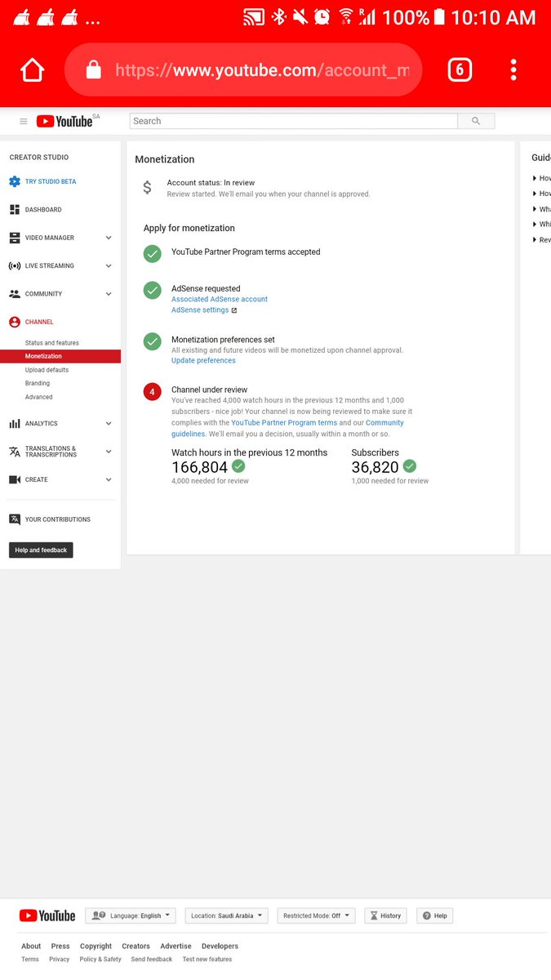Click Test new features footer link
Image resolution: width=551 pixels, height=980 pixels.
click(207, 960)
